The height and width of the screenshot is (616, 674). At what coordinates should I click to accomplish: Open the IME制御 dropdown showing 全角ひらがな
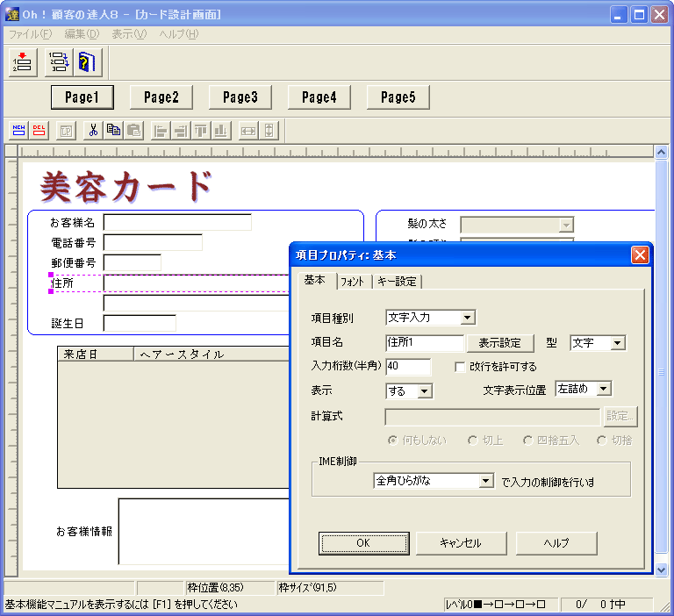tap(485, 481)
